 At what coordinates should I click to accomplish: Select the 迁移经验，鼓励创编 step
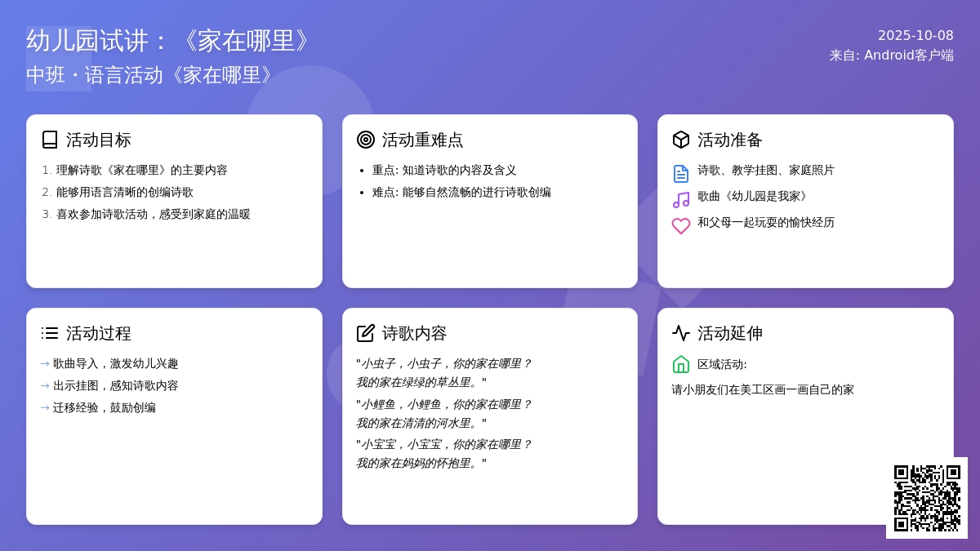(x=104, y=407)
